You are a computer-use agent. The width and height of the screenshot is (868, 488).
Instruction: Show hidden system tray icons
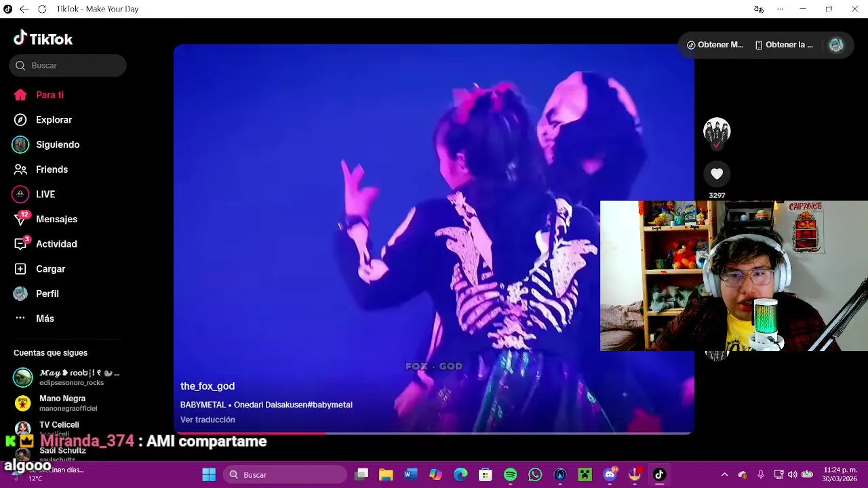coord(724,474)
